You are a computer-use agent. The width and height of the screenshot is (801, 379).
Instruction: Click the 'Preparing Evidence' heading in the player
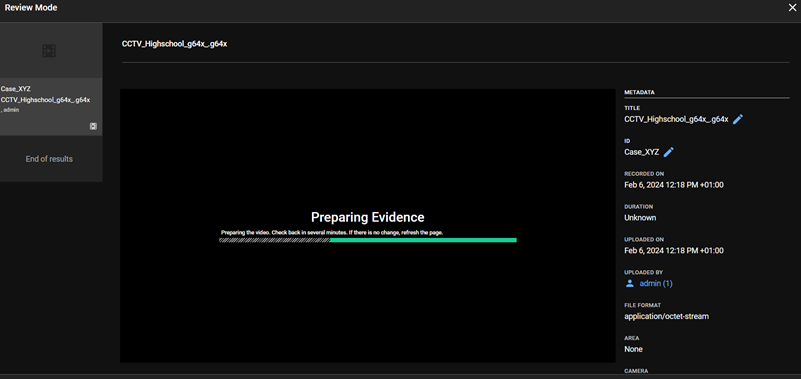pos(368,217)
